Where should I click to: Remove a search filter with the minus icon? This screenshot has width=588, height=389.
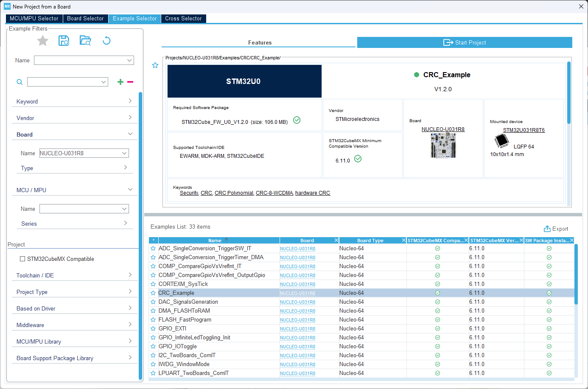[x=130, y=81]
